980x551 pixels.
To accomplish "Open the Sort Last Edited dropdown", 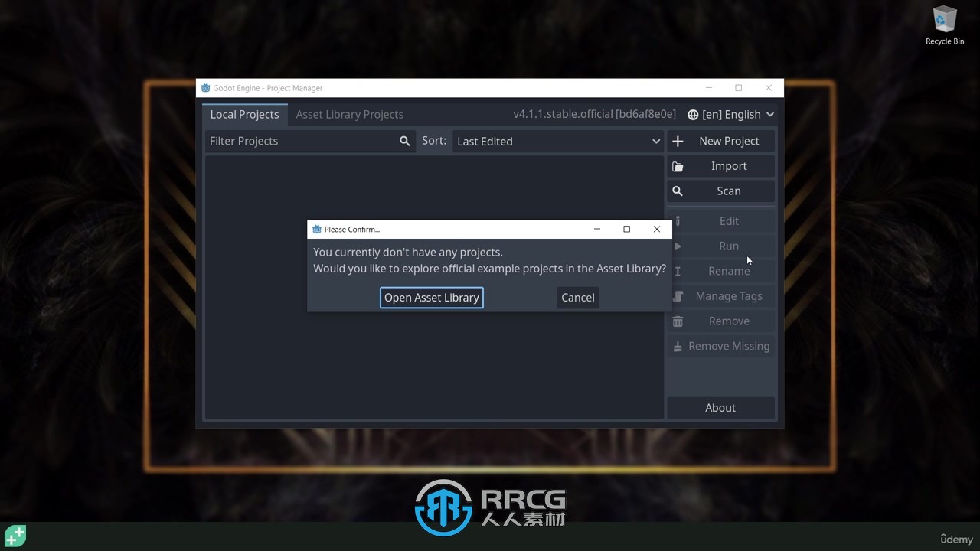I will tap(558, 142).
